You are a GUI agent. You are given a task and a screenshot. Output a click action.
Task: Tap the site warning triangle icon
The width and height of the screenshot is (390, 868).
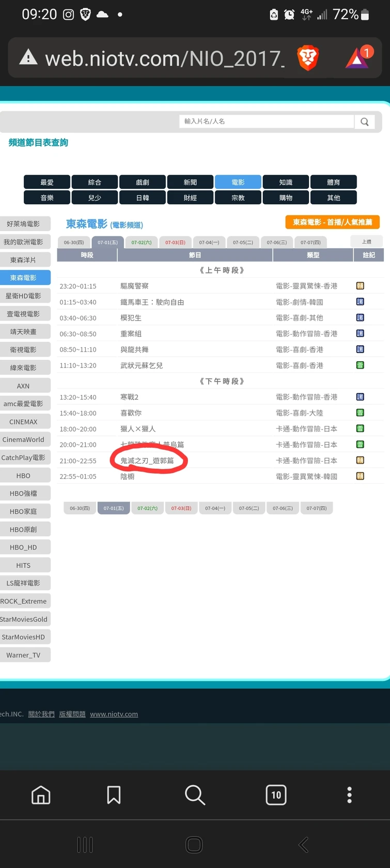click(28, 57)
